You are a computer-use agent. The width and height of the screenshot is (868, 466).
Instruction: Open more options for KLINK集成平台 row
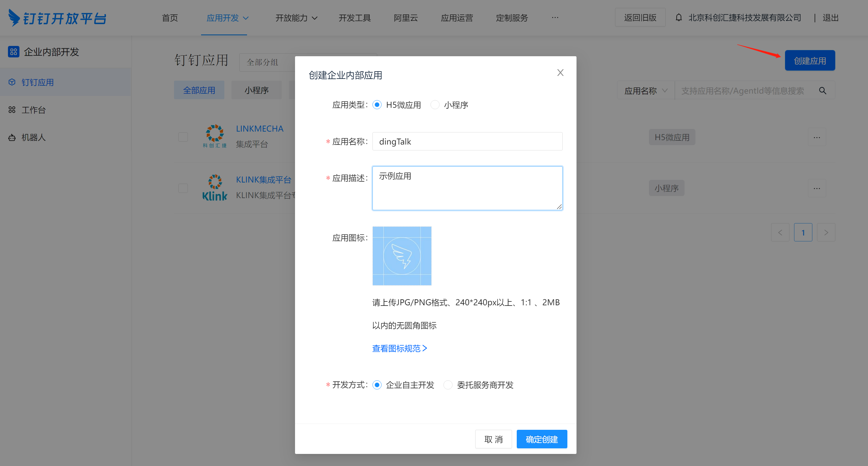pyautogui.click(x=817, y=188)
